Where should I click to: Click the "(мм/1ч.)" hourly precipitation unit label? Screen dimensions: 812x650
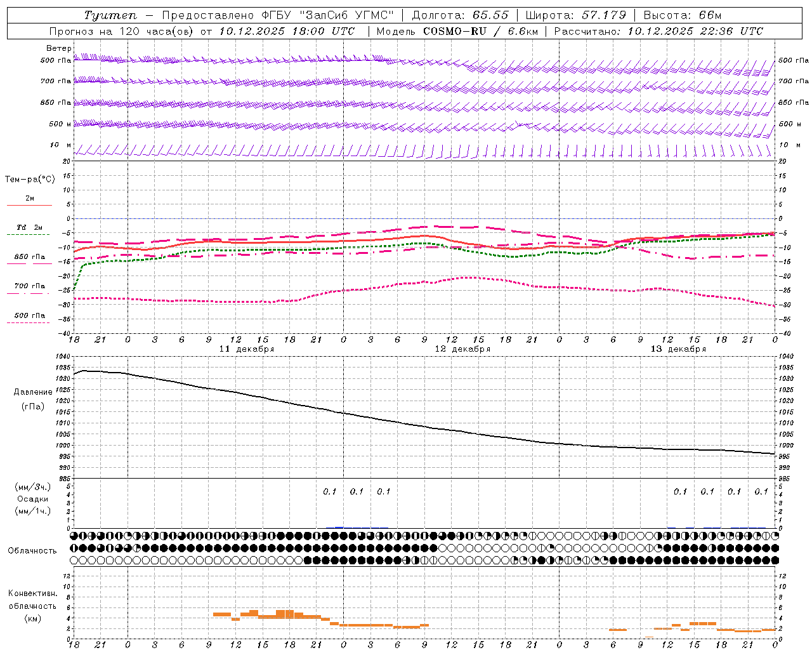tap(33, 511)
